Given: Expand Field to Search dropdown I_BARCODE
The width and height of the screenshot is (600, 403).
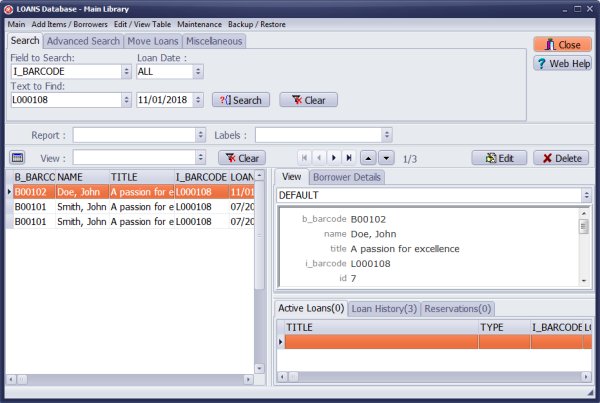Looking at the screenshot, I should tap(126, 72).
